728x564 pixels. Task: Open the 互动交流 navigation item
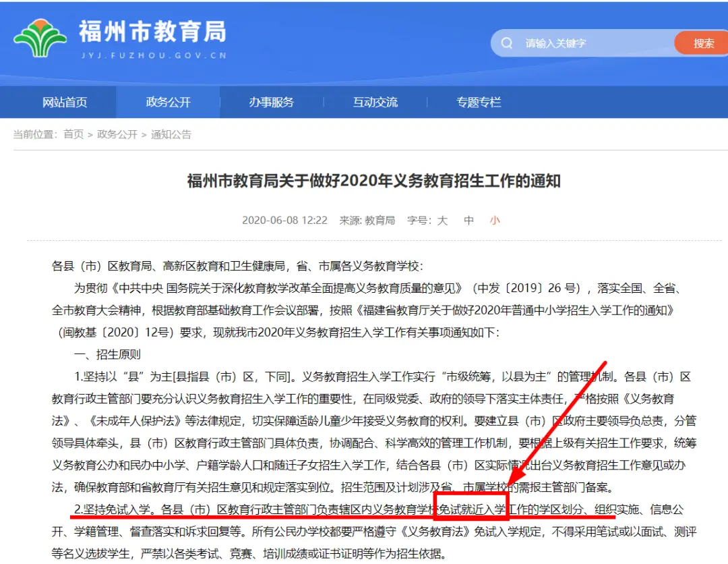(375, 103)
